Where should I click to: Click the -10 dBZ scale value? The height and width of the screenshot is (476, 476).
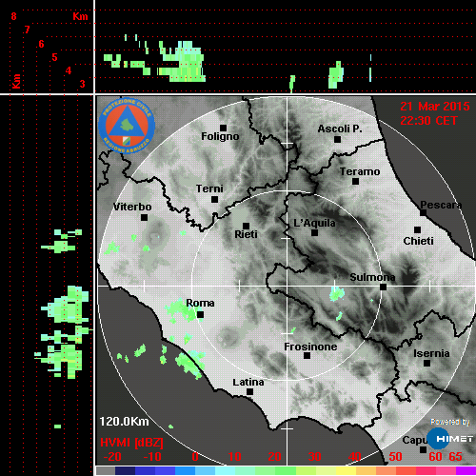(152, 457)
